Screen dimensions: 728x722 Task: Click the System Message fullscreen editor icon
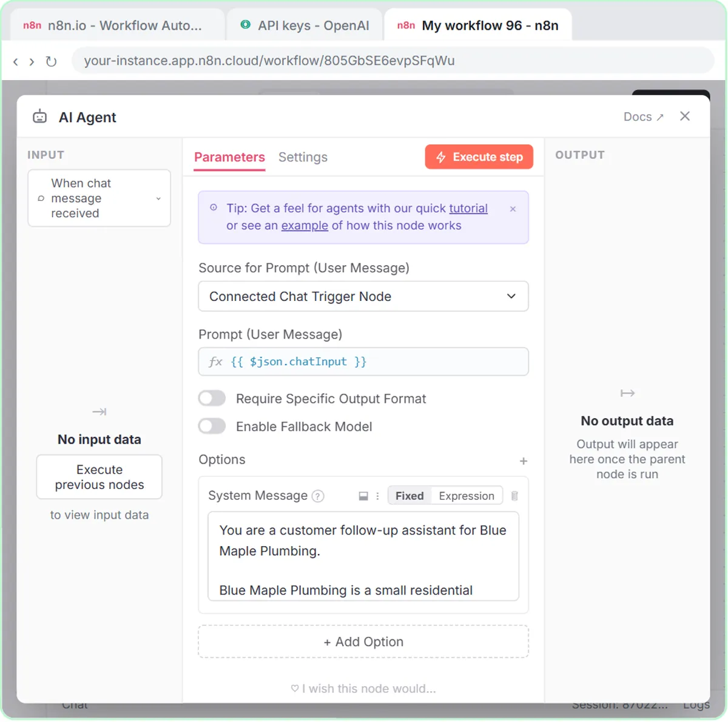coord(363,496)
